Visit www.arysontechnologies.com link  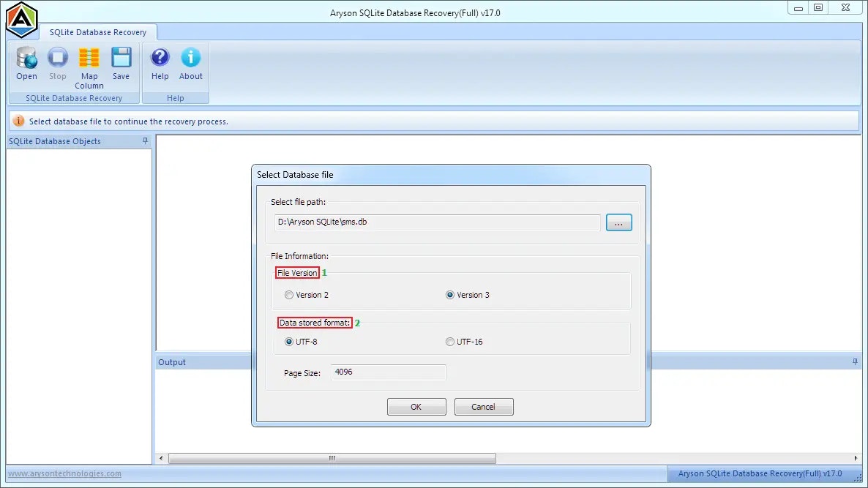[x=64, y=473]
